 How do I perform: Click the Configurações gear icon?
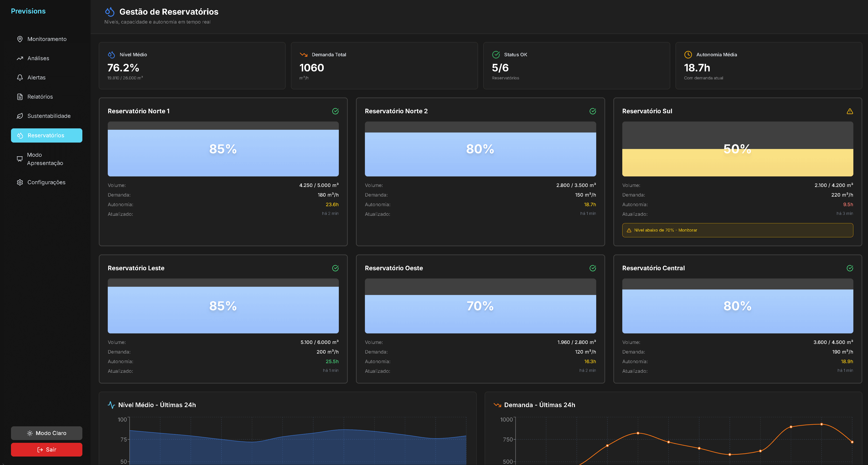(20, 182)
